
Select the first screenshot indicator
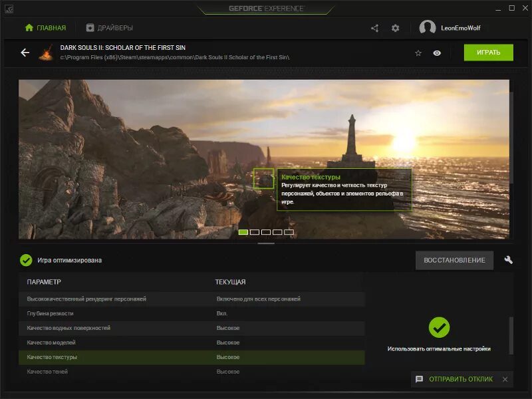point(243,232)
